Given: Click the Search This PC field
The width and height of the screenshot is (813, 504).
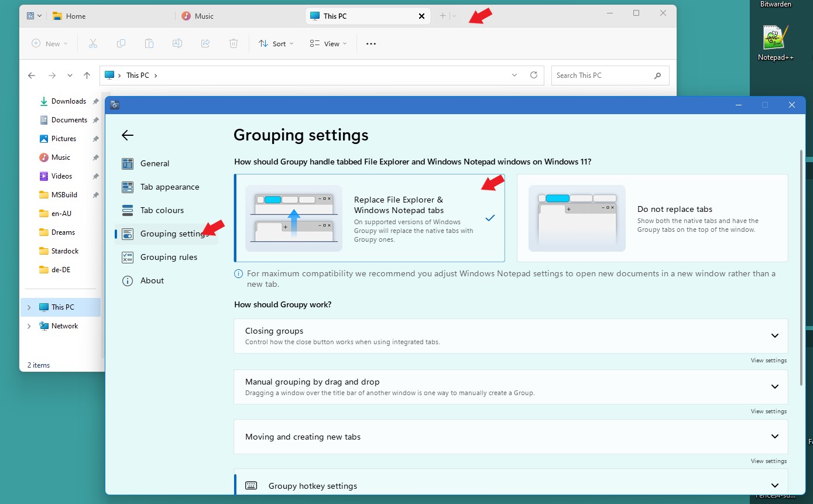Looking at the screenshot, I should [x=603, y=76].
